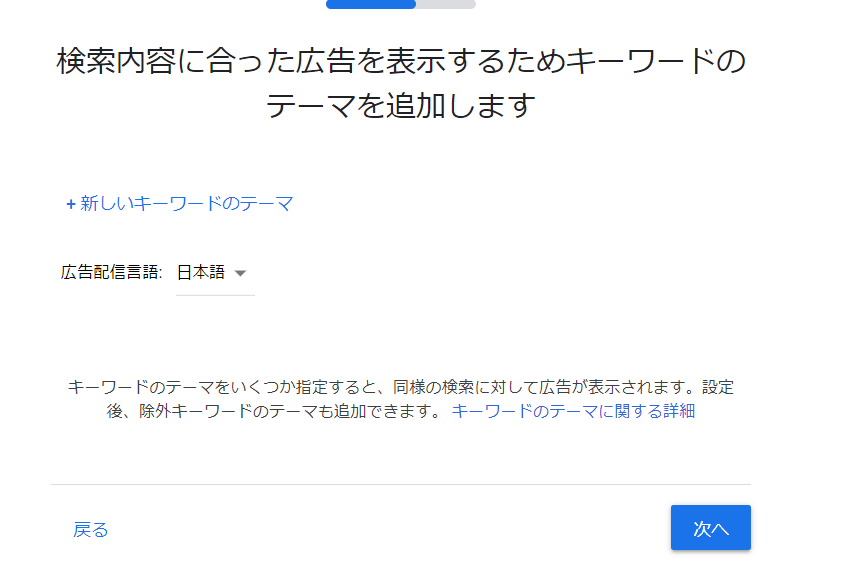Proceed with the blue 次へ button
The image size is (848, 588).
point(711,528)
